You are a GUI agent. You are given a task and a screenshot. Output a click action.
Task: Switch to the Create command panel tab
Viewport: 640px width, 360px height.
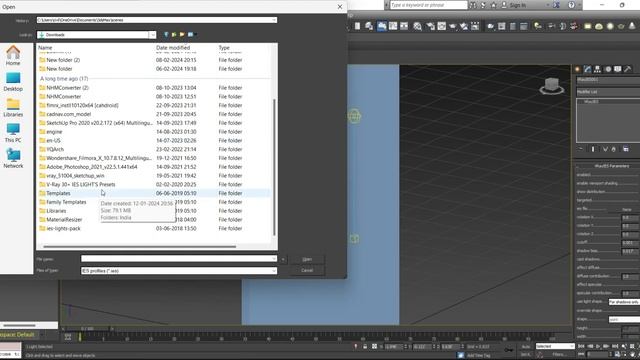point(578,69)
